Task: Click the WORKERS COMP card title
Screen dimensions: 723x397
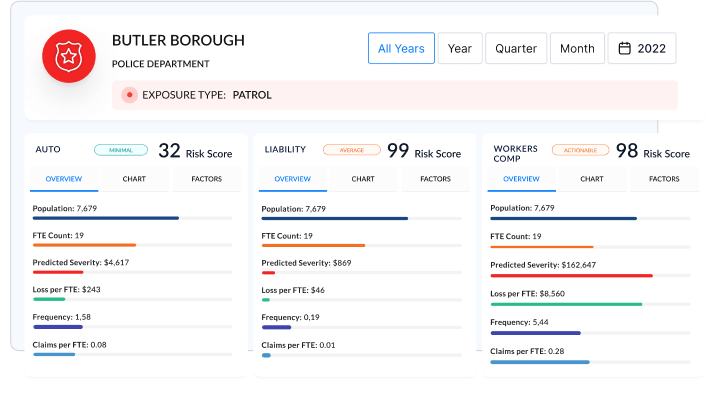Action: pos(516,154)
